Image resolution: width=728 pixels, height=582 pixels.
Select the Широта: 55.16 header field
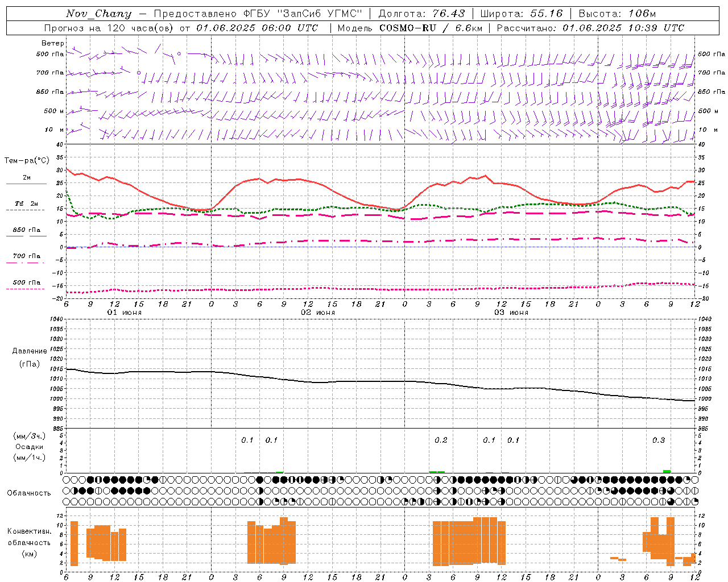point(522,14)
